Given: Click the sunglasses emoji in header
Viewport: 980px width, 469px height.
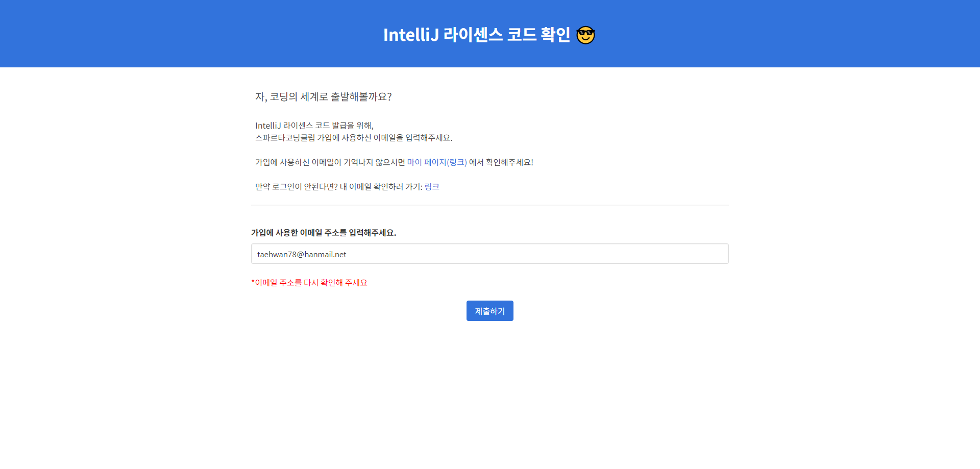Looking at the screenshot, I should (585, 35).
